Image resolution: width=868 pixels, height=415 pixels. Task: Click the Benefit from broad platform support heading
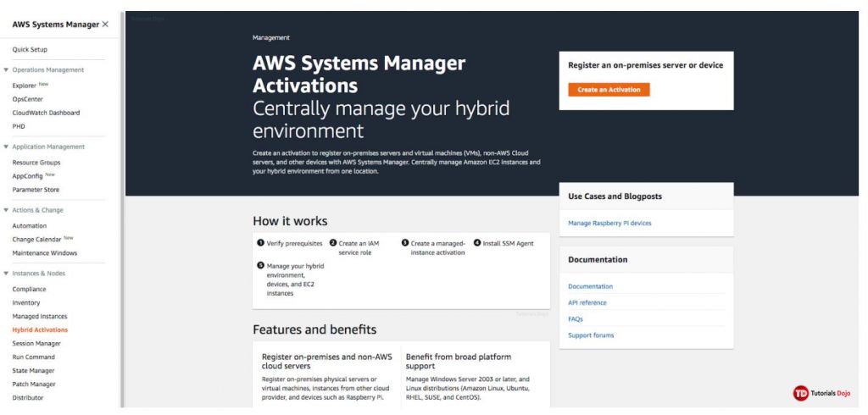459,362
